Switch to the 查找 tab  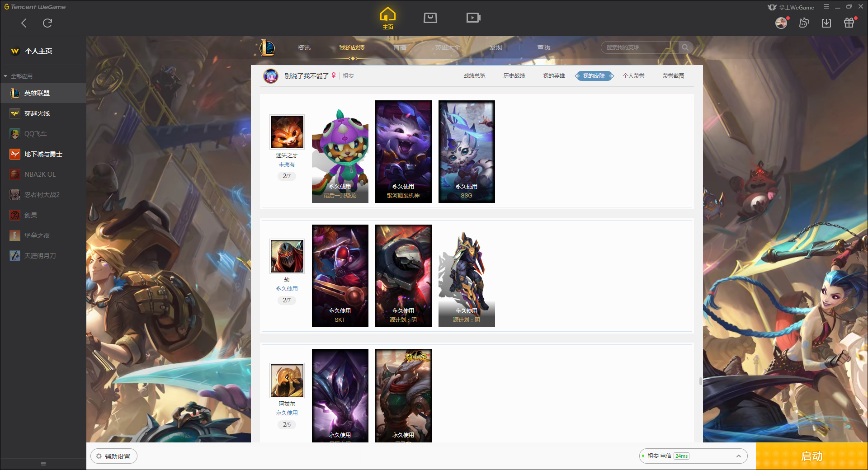543,47
